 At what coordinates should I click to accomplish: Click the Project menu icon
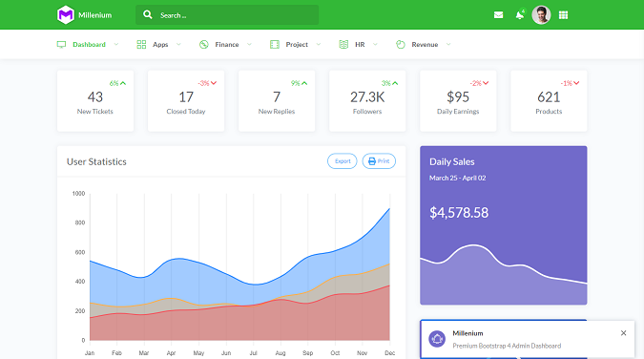tap(275, 45)
